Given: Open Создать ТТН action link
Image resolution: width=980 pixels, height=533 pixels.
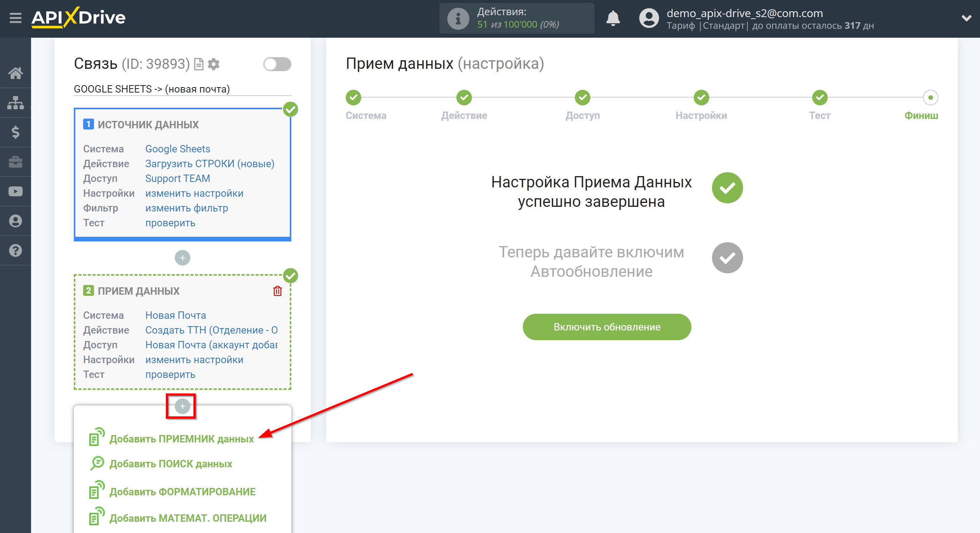Looking at the screenshot, I should coord(211,330).
